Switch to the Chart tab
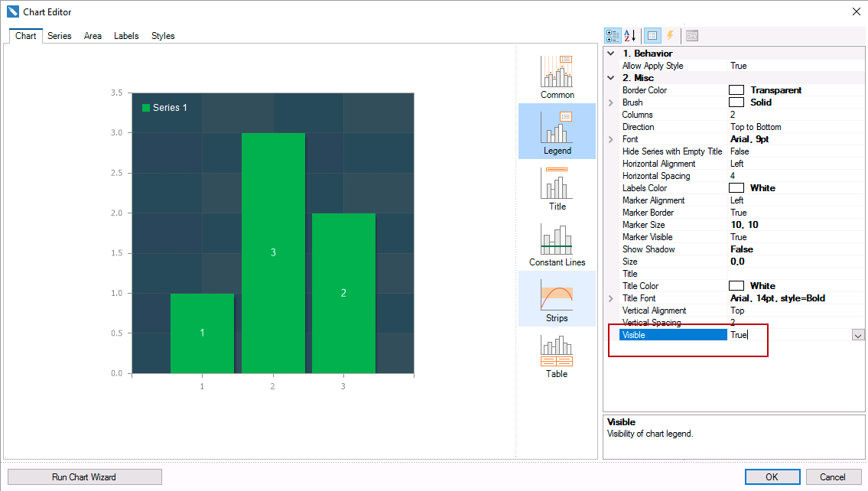 (x=25, y=36)
